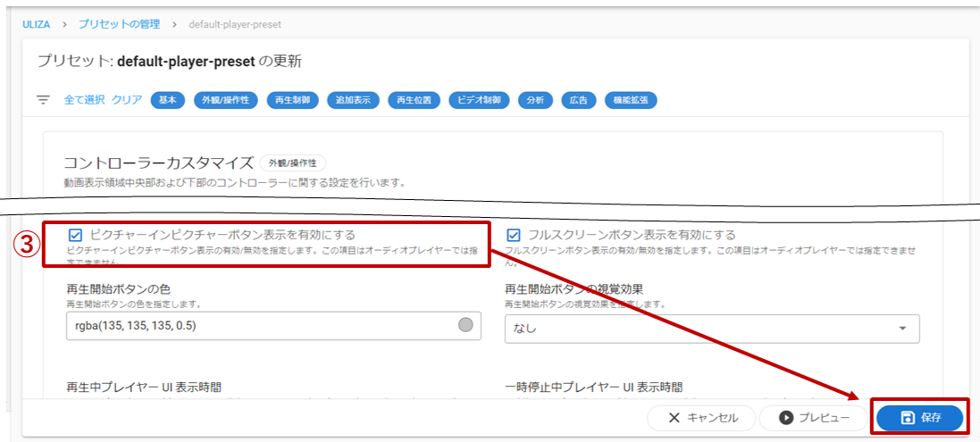Select the 広告 filter chip
980x442 pixels.
click(579, 100)
